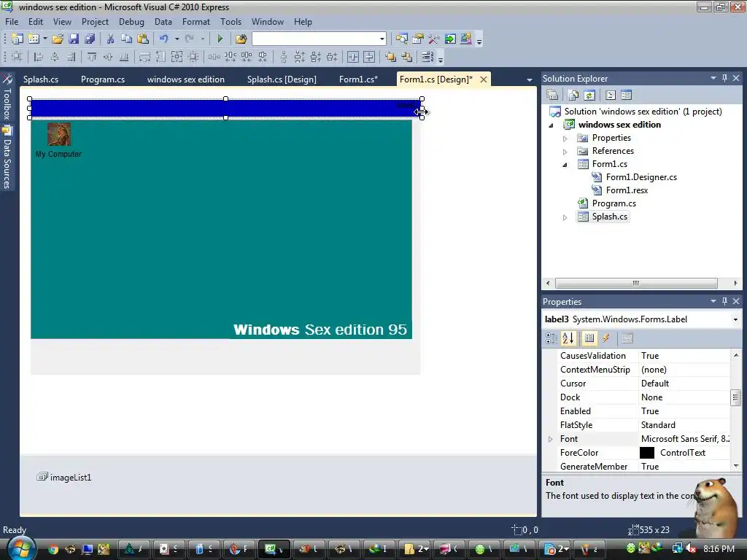Screen dimensions: 747x560
Task: Click the Bring to Front icon
Action: [391, 57]
